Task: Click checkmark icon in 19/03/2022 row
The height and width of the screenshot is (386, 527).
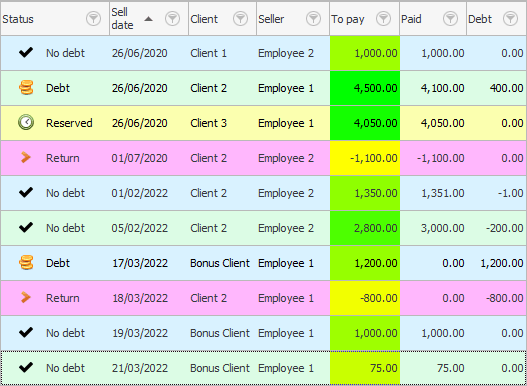Action: pyautogui.click(x=26, y=333)
